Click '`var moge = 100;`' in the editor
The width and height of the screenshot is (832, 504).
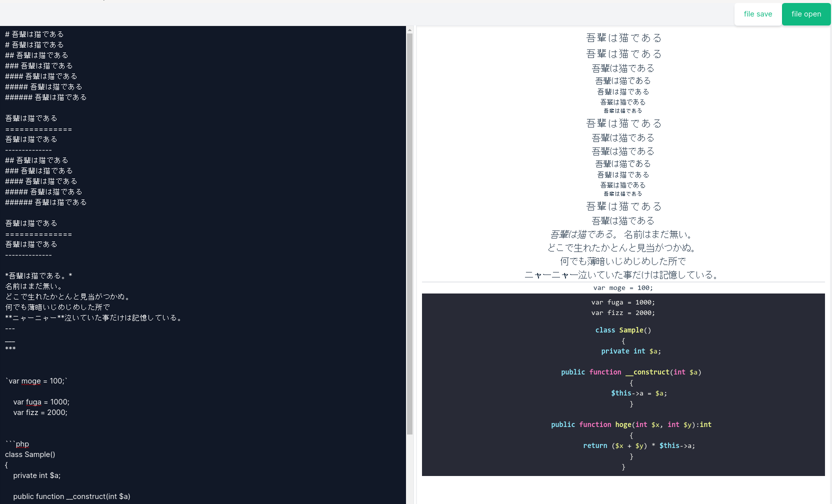36,381
